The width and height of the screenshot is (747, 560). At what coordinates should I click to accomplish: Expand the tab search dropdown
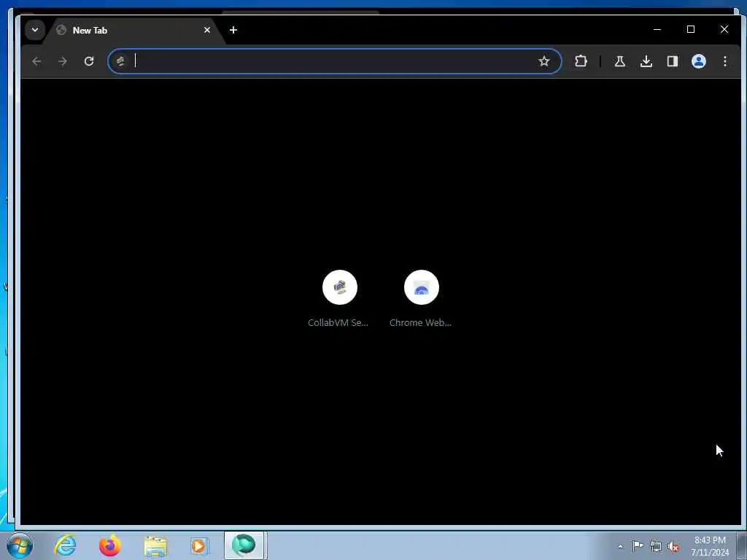click(35, 30)
